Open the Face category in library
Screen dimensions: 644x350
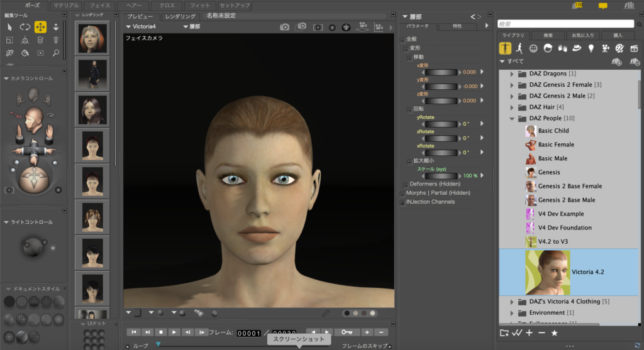[x=533, y=48]
